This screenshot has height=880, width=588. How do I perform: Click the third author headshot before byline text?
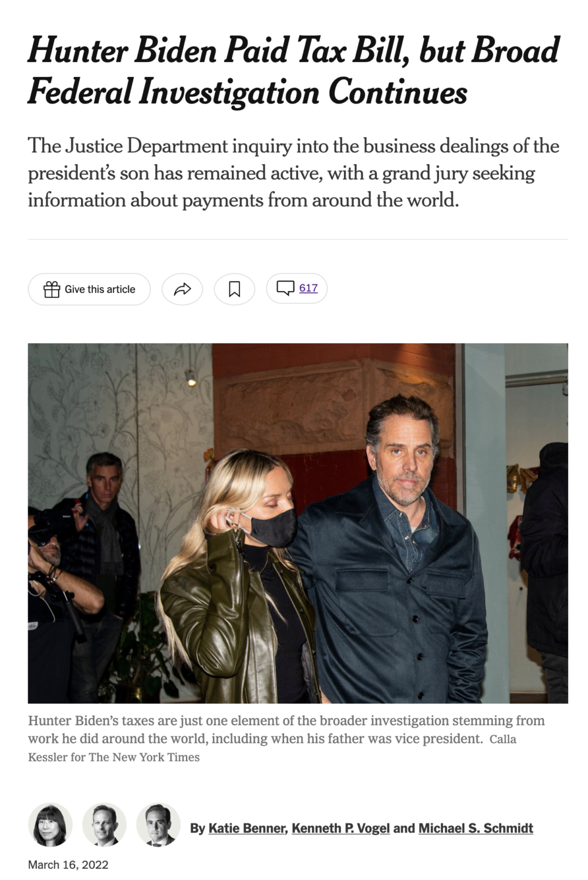pos(158,825)
